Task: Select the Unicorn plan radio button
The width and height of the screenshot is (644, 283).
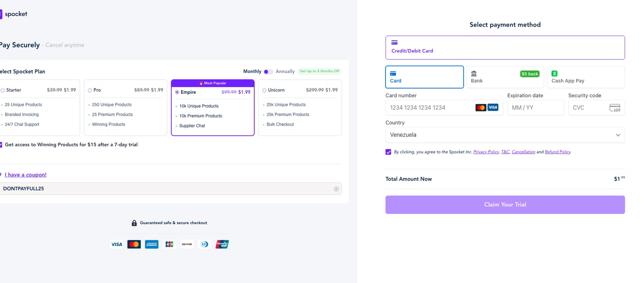Action: 264,90
